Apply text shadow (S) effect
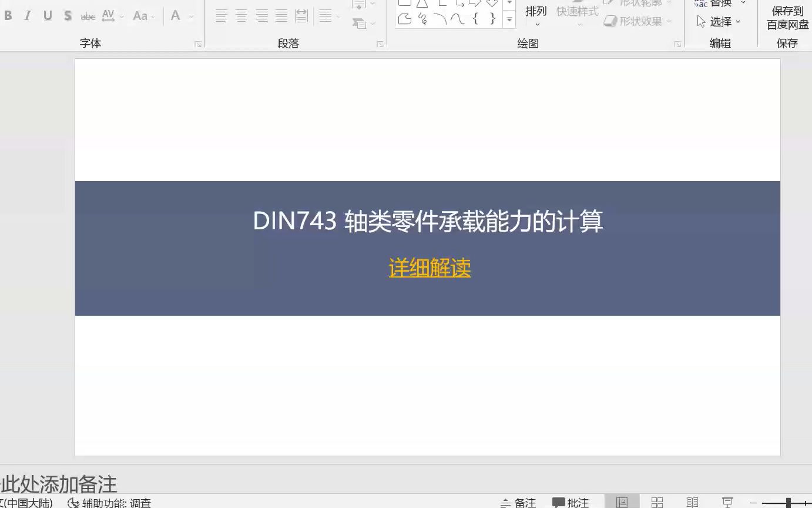 point(68,16)
